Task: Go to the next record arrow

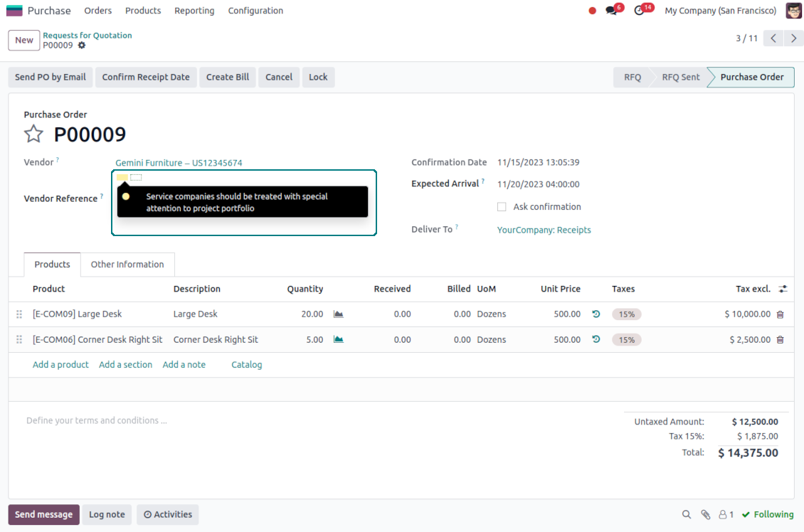Action: click(x=793, y=38)
